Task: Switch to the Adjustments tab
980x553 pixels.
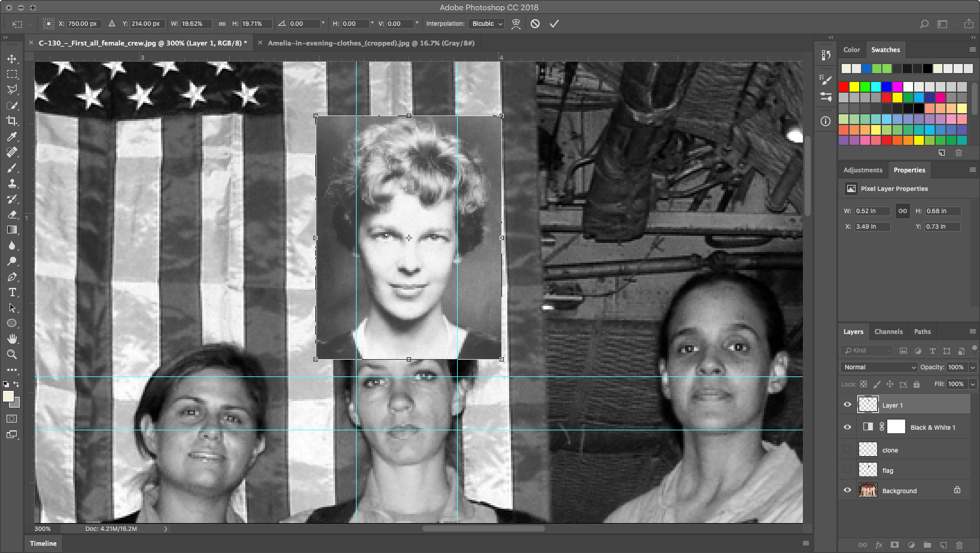Action: pos(862,170)
